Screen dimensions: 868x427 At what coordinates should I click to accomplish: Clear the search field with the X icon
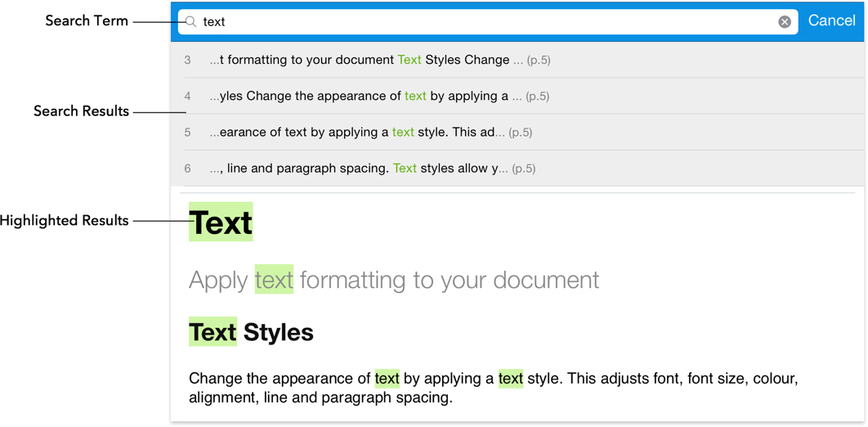click(785, 22)
